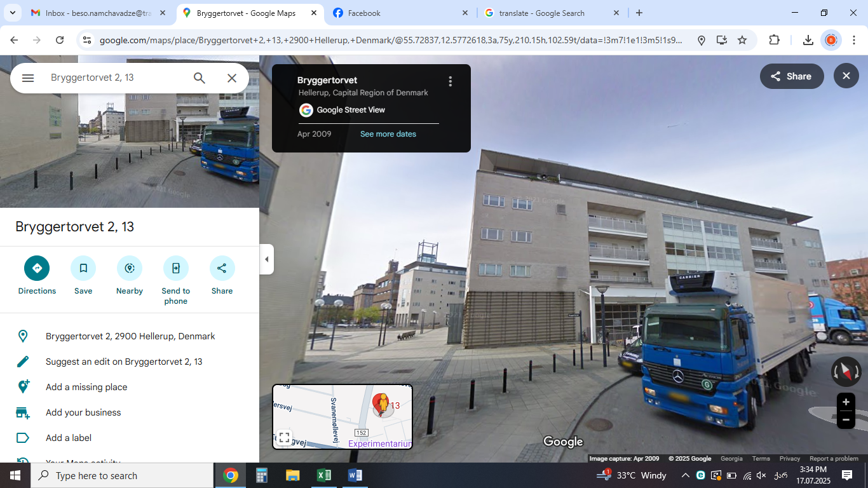
Task: Open Excel from the Windows taskbar
Action: point(324,475)
